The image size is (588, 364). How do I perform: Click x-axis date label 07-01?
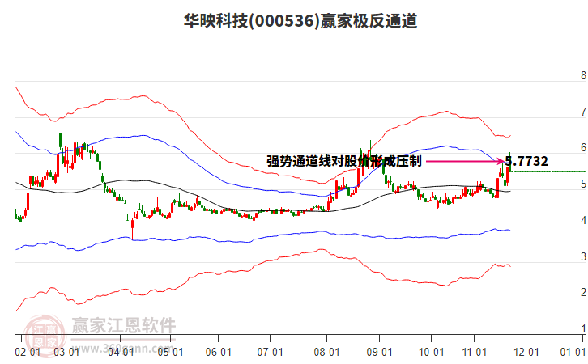point(270,353)
